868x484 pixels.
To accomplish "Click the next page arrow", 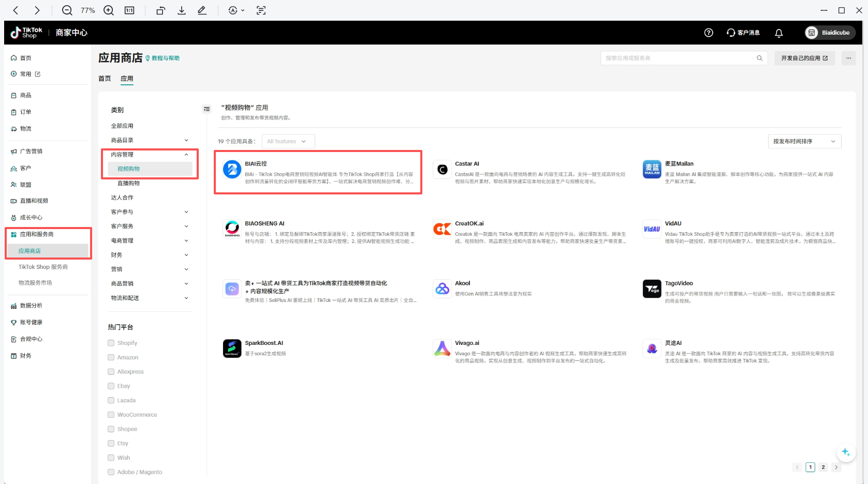I will 836,467.
